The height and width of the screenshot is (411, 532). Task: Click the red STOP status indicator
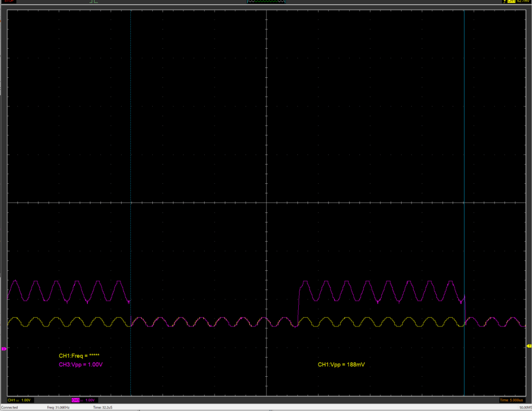(x=9, y=2)
